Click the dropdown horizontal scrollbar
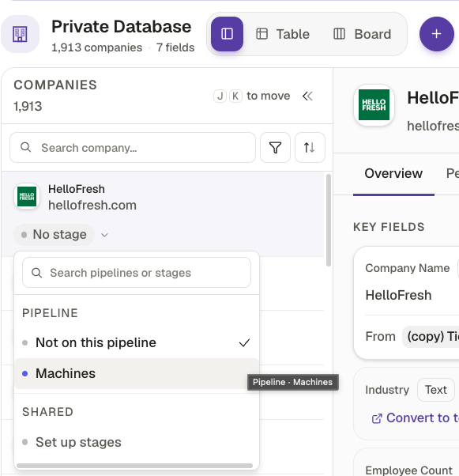459x476 pixels. pos(134,466)
